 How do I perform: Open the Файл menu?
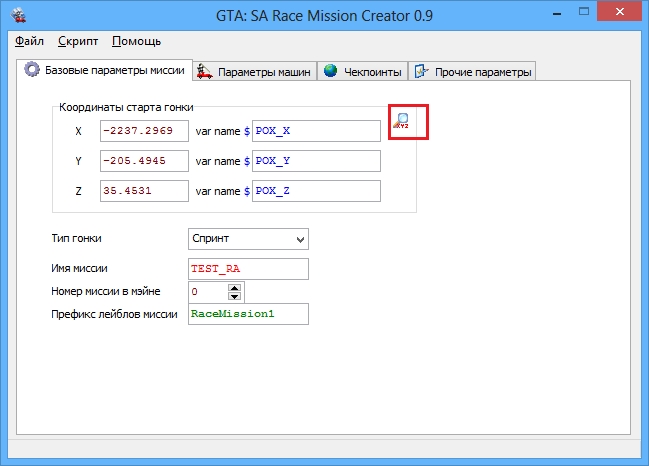pyautogui.click(x=30, y=42)
